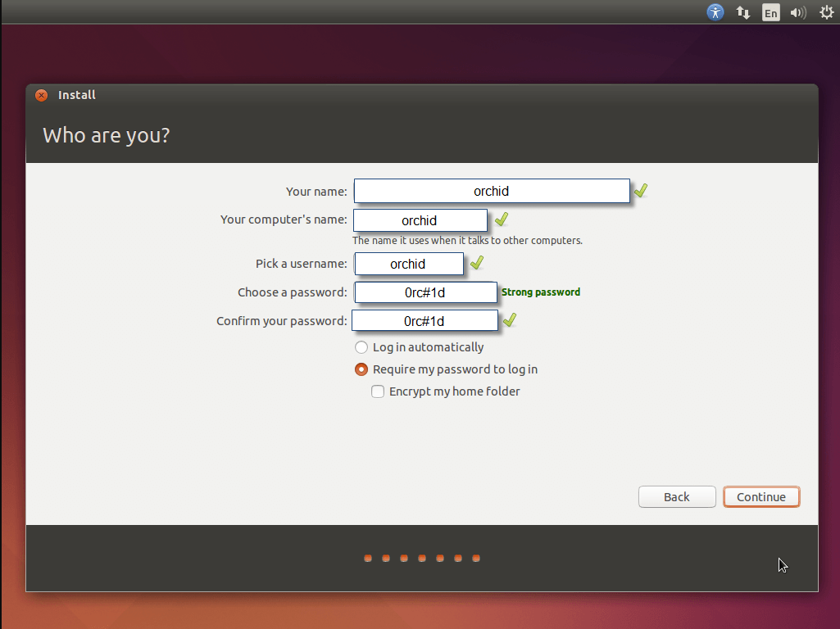Click the 'Pick a username:' label

(x=301, y=264)
